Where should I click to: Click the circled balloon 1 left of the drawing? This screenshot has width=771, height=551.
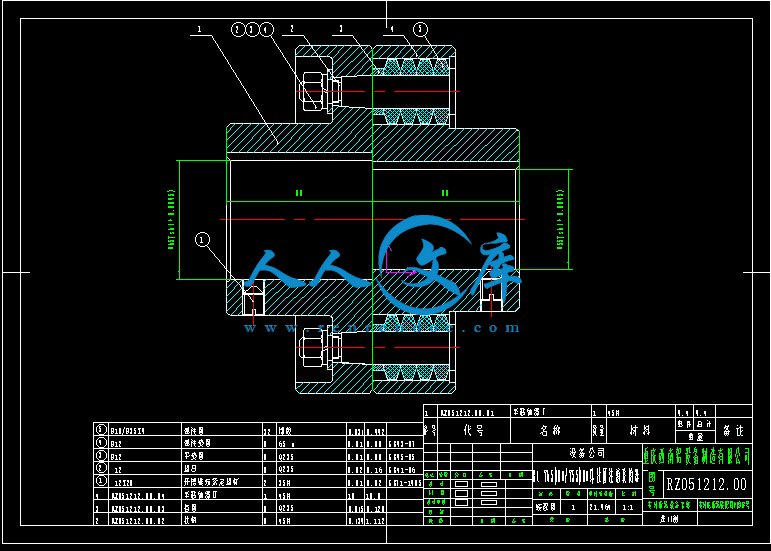click(x=203, y=240)
